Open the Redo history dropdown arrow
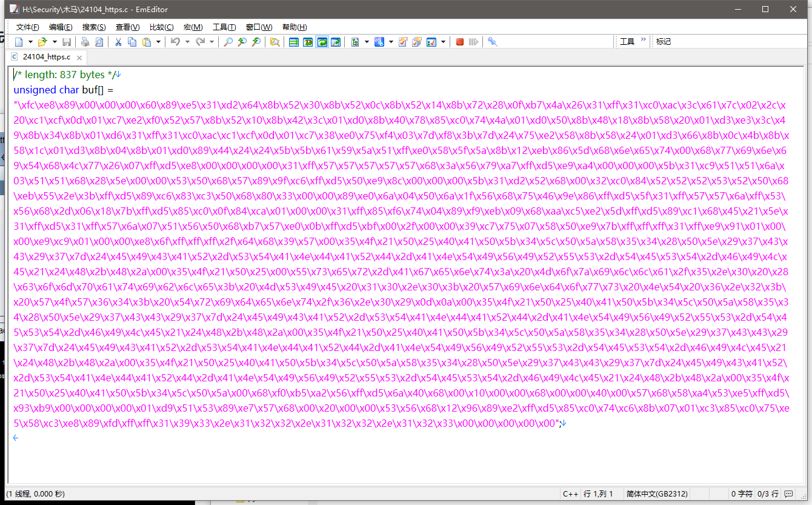The image size is (812, 505). pyautogui.click(x=211, y=42)
